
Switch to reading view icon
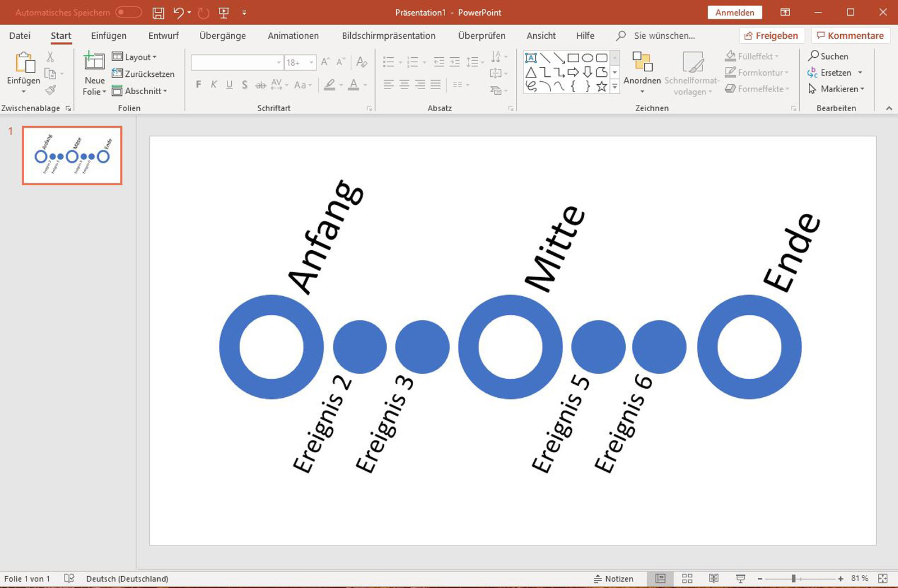point(713,578)
